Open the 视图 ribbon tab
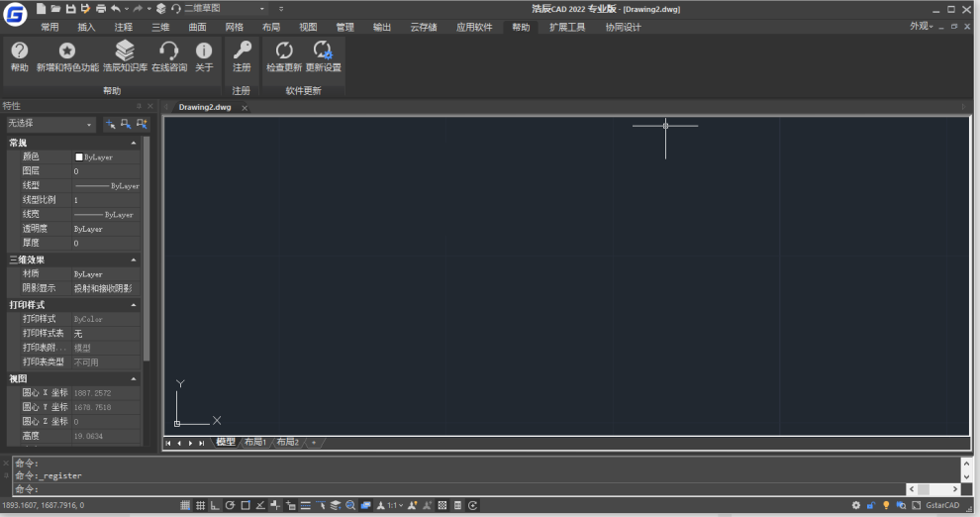 [x=308, y=27]
